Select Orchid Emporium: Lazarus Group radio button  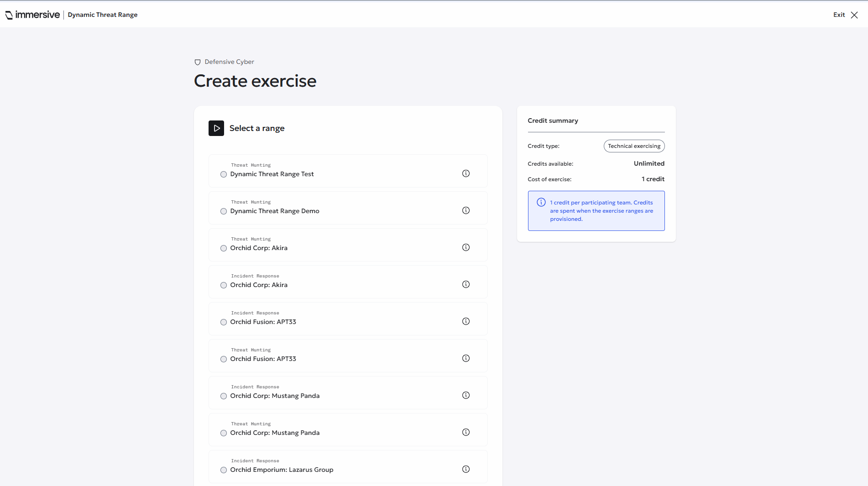tap(224, 470)
